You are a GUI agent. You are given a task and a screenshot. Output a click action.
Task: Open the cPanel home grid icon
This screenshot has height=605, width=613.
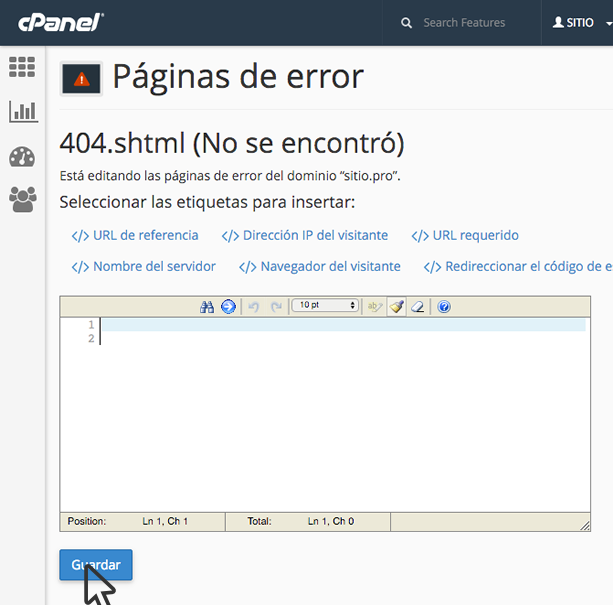coord(22,67)
